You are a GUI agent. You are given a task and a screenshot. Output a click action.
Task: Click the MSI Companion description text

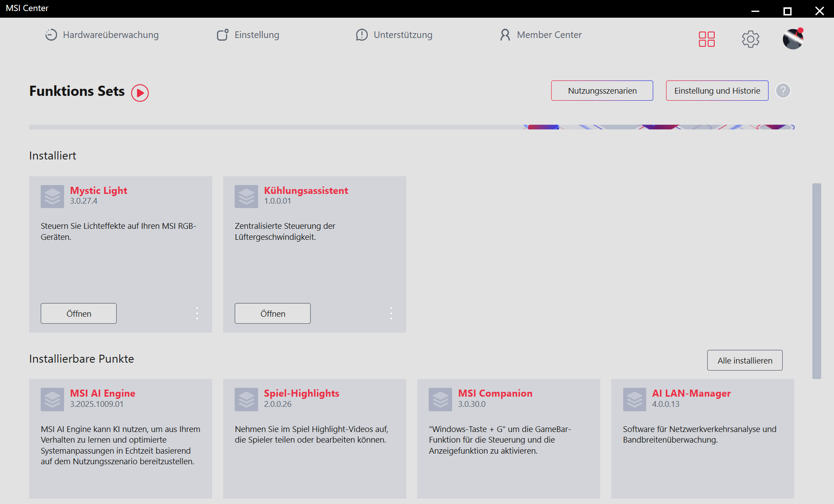click(500, 440)
